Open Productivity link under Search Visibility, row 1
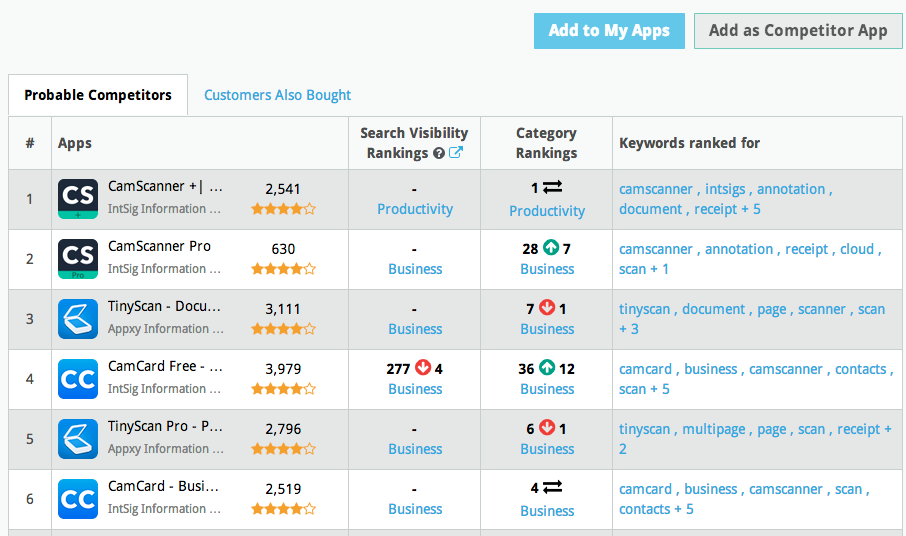 click(x=415, y=209)
